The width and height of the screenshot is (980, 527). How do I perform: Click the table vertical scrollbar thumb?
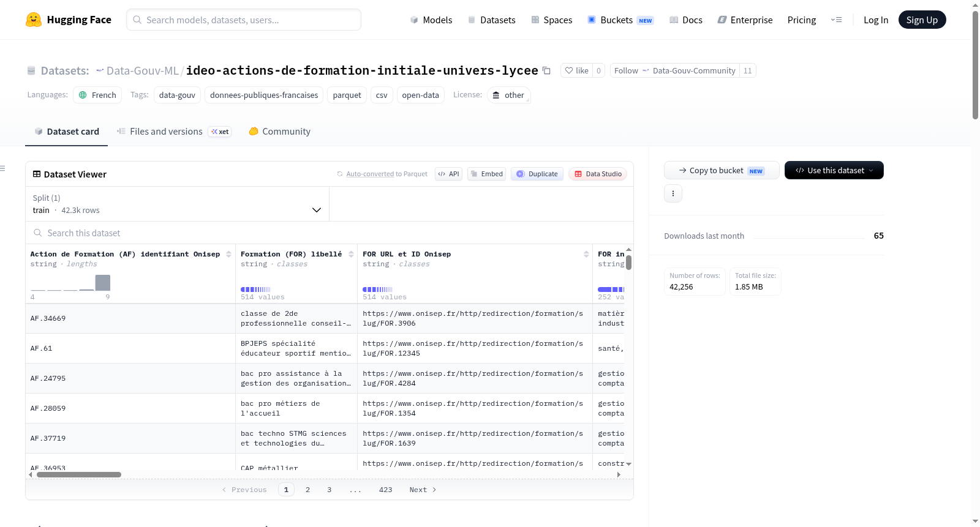point(628,263)
